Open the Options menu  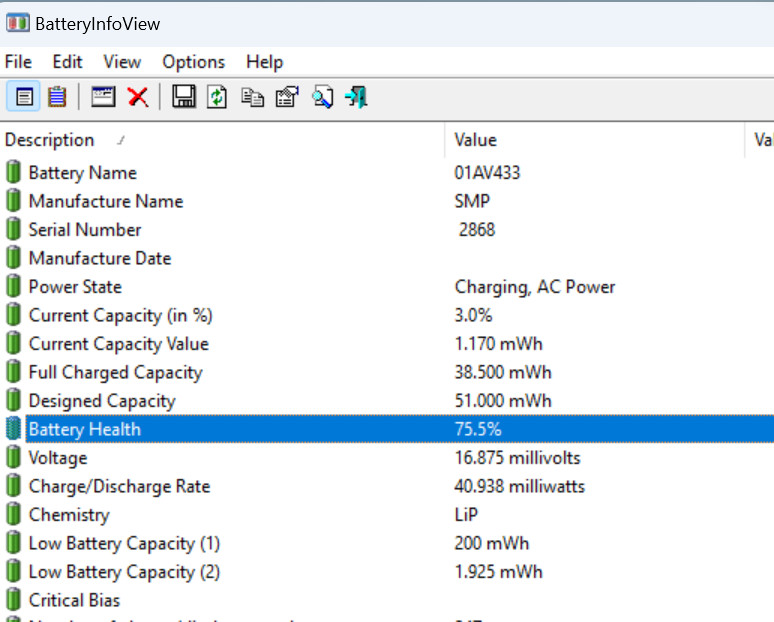pos(194,62)
